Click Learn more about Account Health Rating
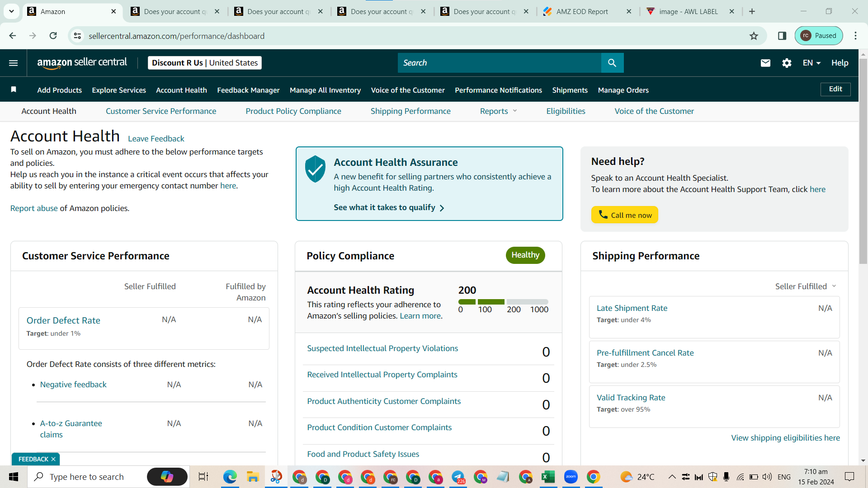The height and width of the screenshot is (488, 868). (420, 316)
